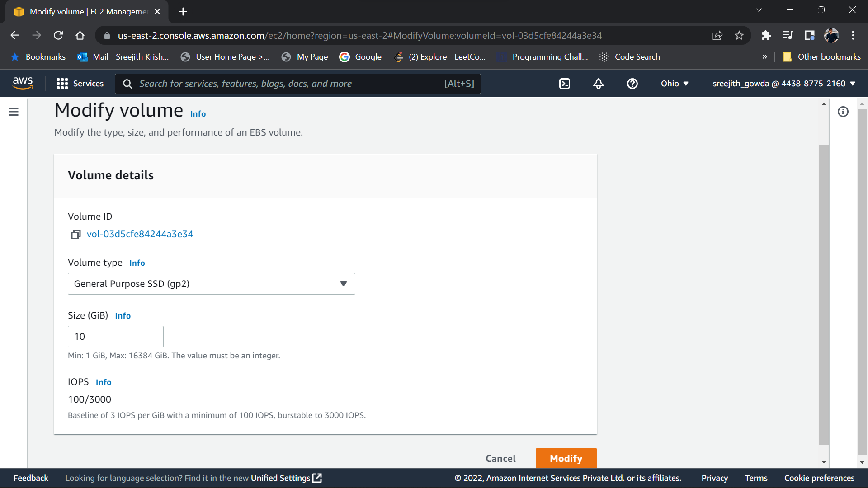Open the Code Search bookmark
The height and width of the screenshot is (488, 868).
coord(630,57)
